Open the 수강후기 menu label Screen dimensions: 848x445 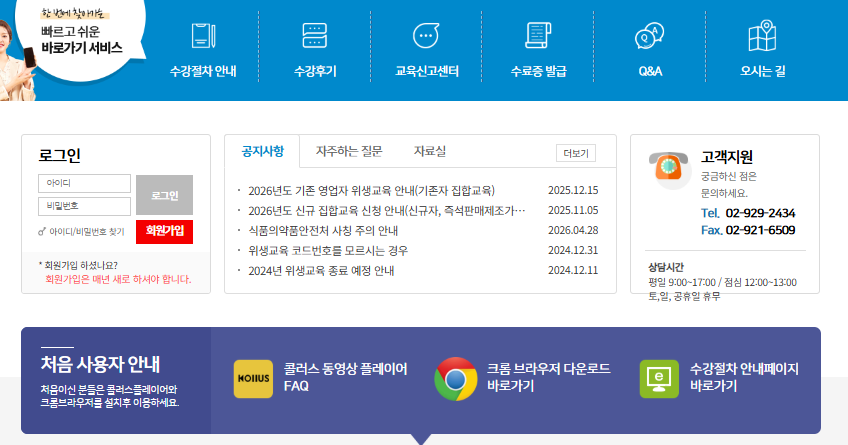pos(315,71)
